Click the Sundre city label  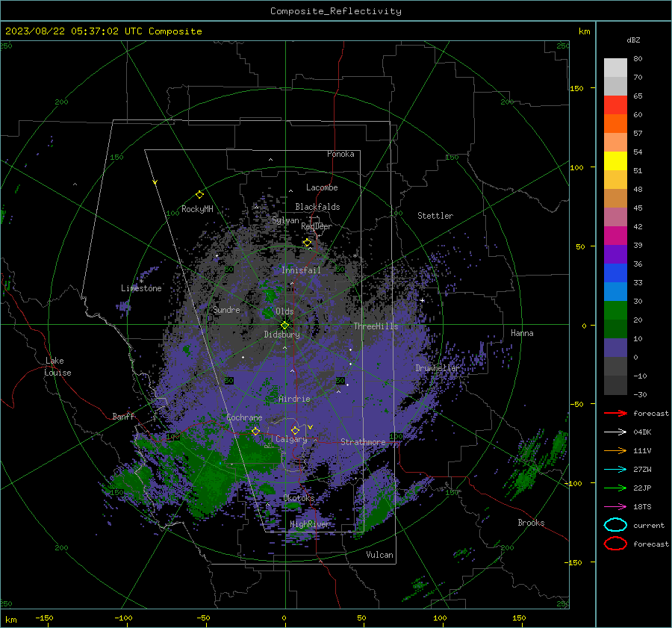tap(226, 309)
